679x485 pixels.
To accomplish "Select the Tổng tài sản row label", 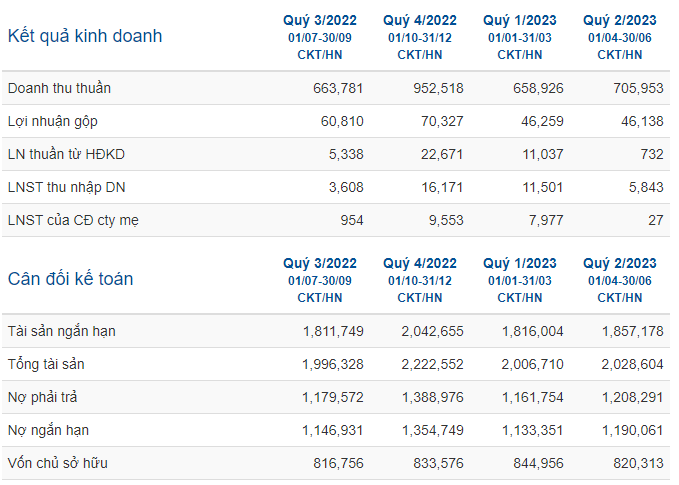I will click(x=46, y=364).
